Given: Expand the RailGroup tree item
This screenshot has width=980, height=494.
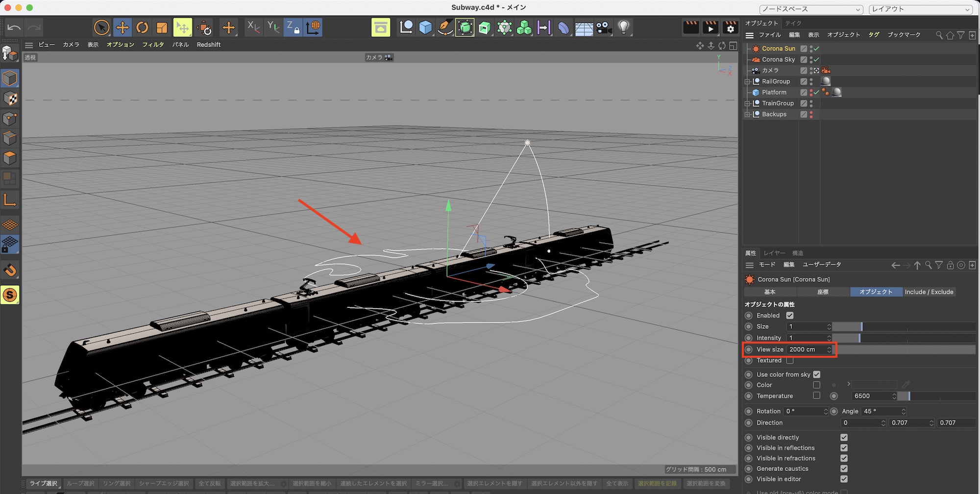Looking at the screenshot, I should click(747, 82).
